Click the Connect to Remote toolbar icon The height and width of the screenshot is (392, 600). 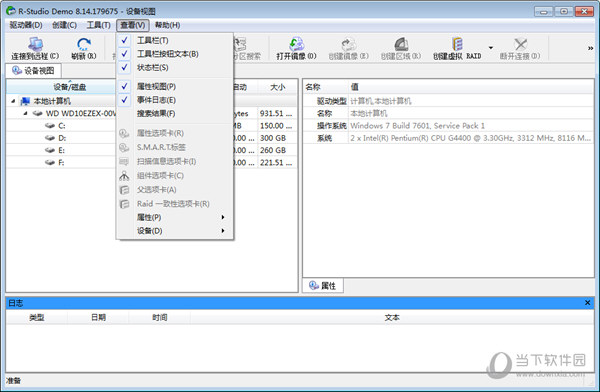pyautogui.click(x=35, y=44)
